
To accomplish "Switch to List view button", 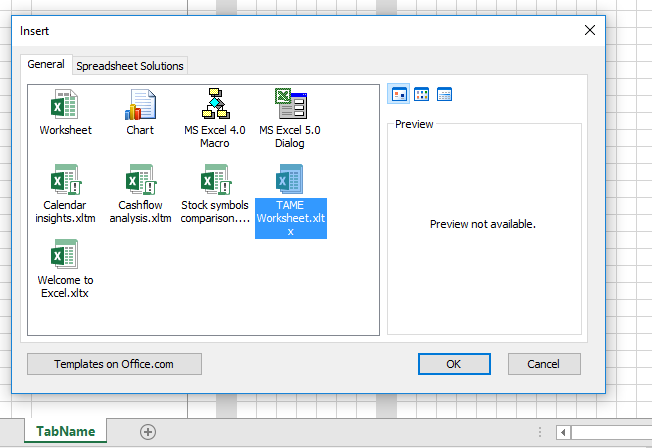I will [422, 94].
